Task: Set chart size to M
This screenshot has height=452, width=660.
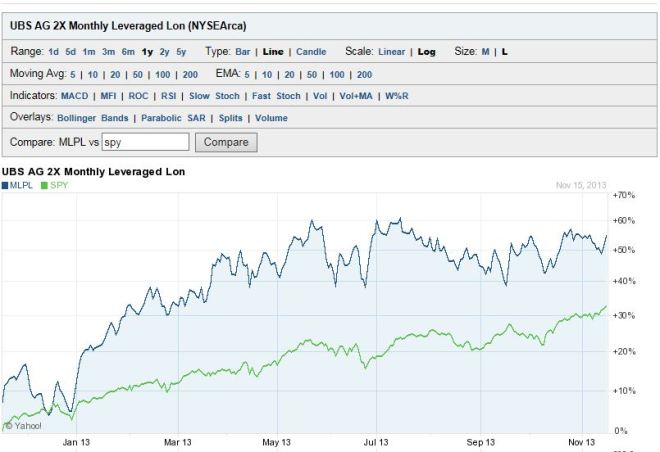Action: click(x=485, y=52)
